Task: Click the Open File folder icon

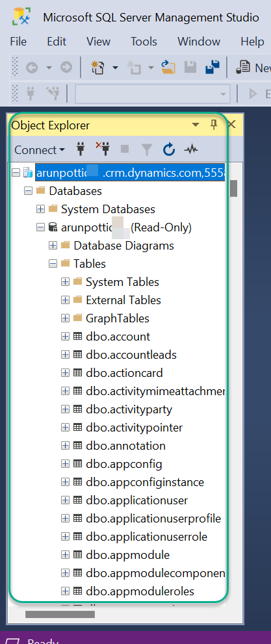Action: [x=168, y=68]
